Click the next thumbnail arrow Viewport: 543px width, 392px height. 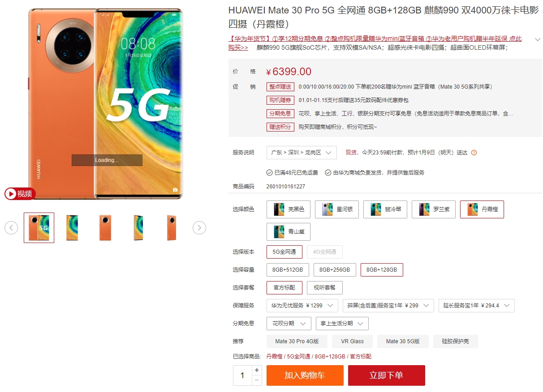coord(199,228)
